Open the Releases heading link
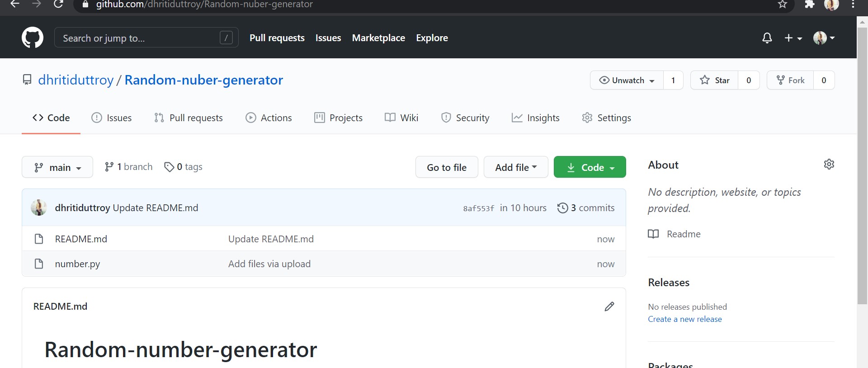868x368 pixels. 669,283
